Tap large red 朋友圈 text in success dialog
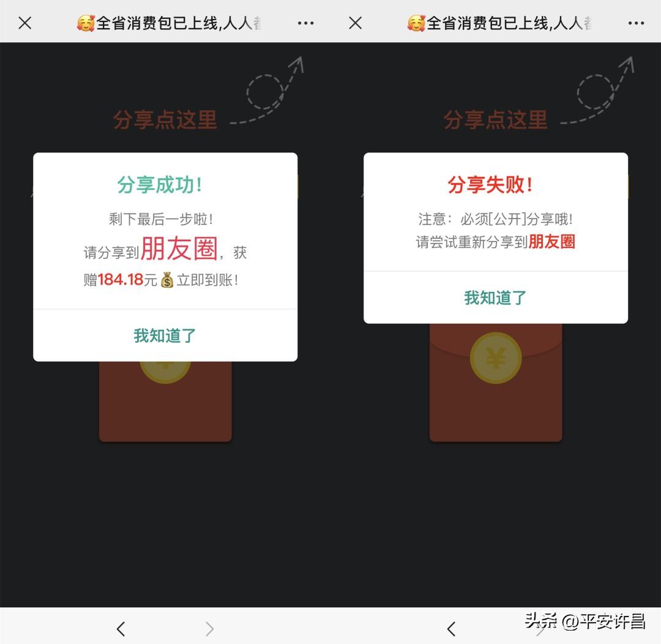The width and height of the screenshot is (661, 644). pyautogui.click(x=179, y=249)
